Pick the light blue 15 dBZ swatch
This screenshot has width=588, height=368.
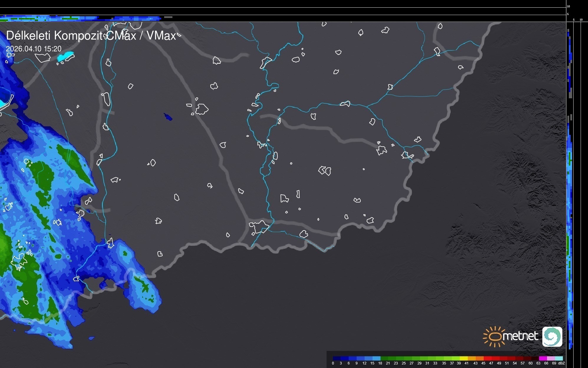(x=376, y=359)
